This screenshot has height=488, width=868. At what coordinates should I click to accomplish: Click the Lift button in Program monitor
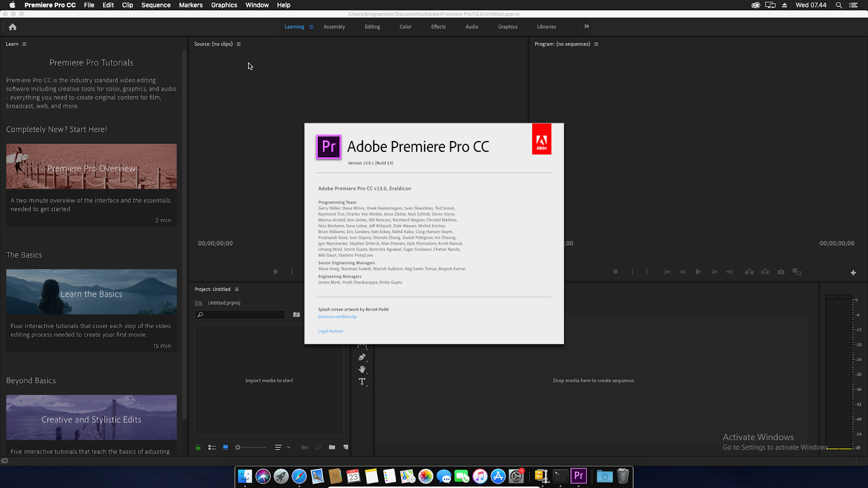[749, 272]
